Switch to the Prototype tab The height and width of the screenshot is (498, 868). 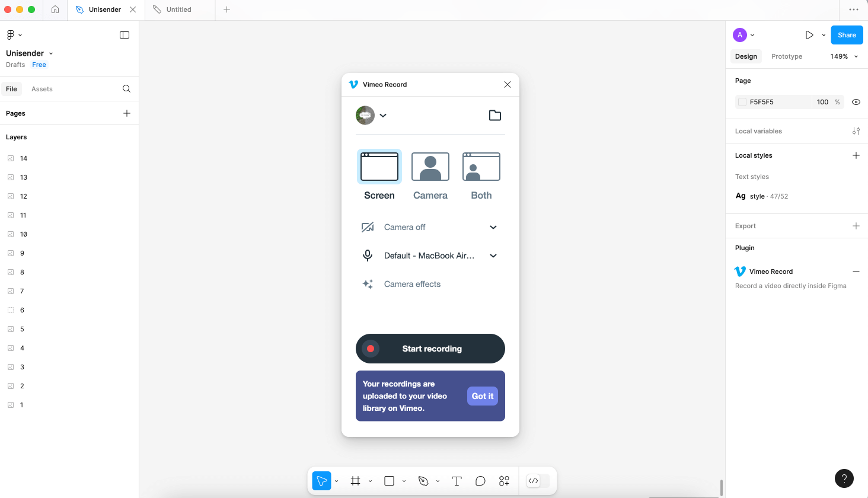(787, 56)
